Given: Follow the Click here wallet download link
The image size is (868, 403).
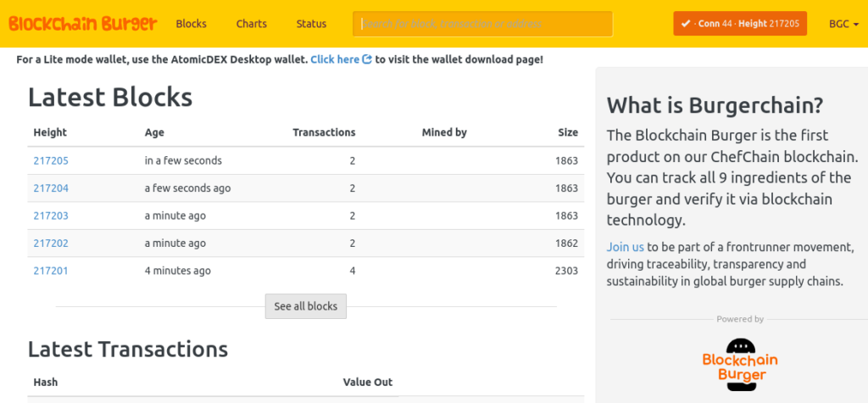Looking at the screenshot, I should pos(335,59).
